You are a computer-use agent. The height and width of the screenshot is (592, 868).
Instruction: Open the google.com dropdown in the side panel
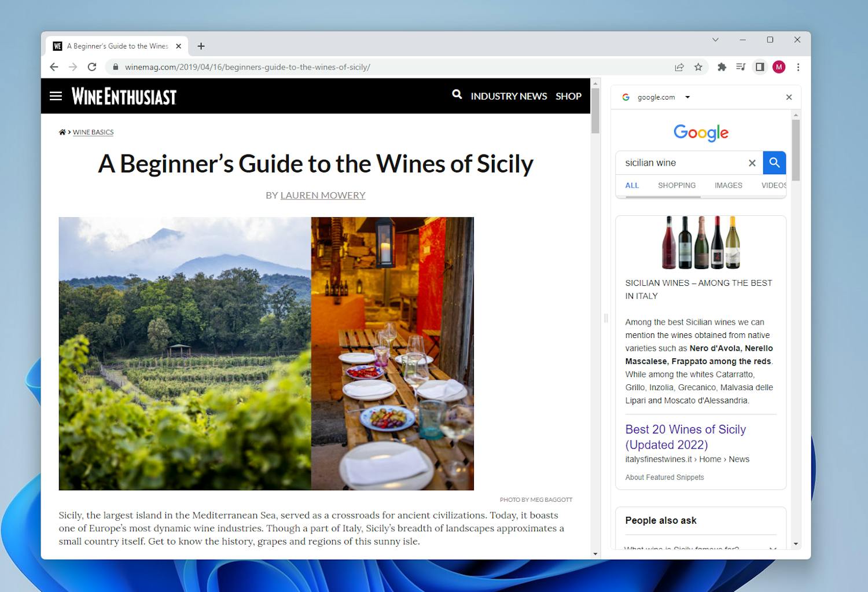point(687,97)
